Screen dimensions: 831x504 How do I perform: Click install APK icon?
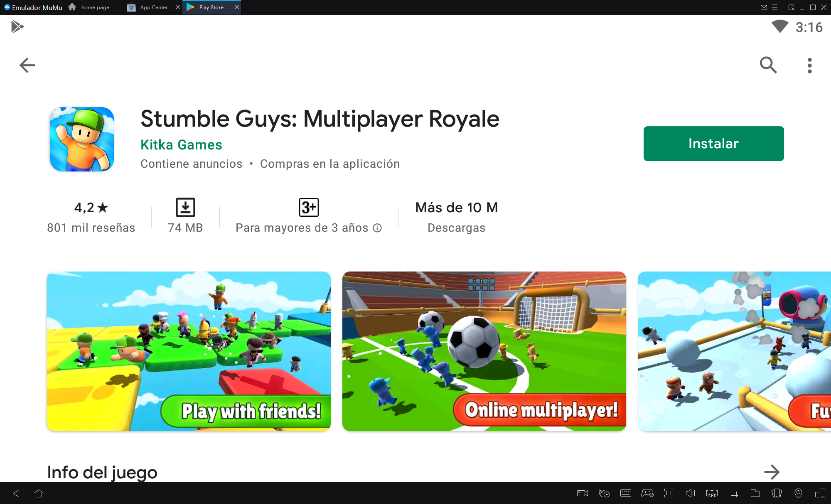712,493
